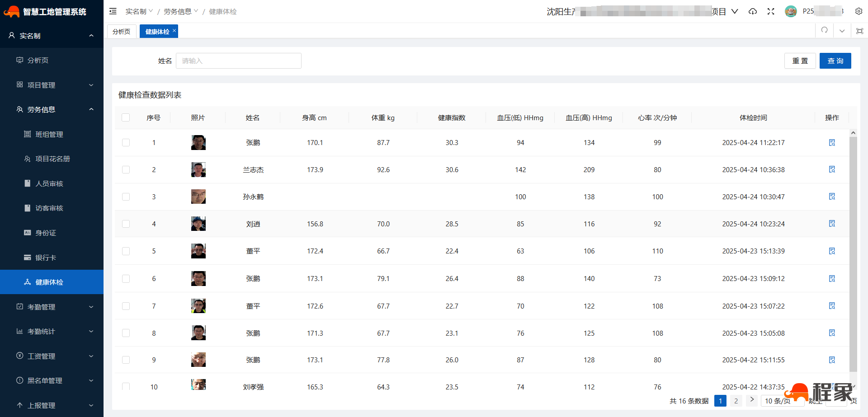The image size is (868, 417).
Task: Open settings gear icon at top right
Action: (x=859, y=11)
